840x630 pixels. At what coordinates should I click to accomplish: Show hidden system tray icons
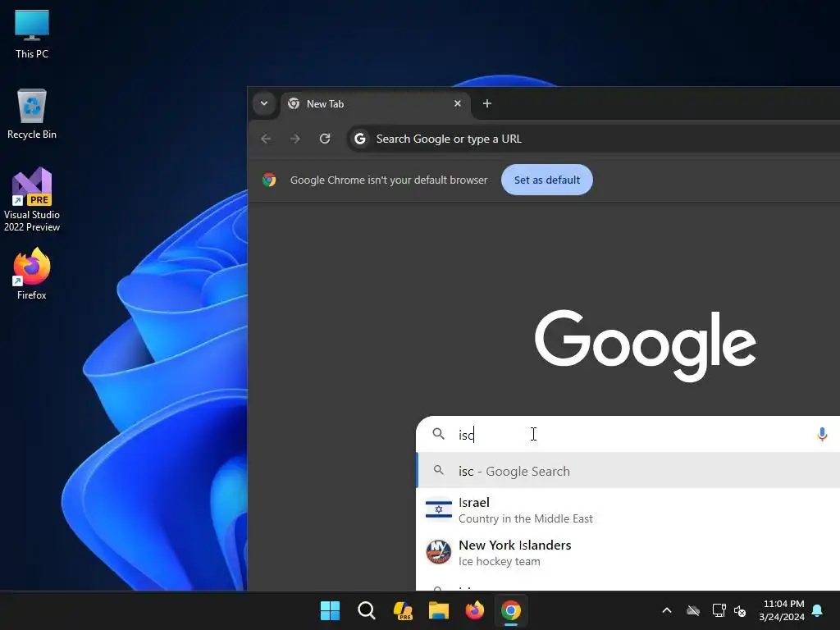[667, 610]
